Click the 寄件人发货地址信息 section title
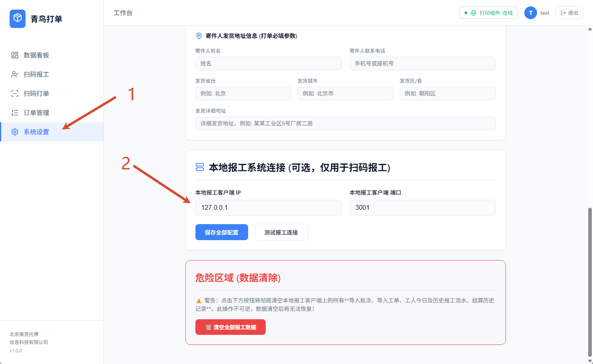Viewport: 593px width, 364px height. (x=251, y=36)
